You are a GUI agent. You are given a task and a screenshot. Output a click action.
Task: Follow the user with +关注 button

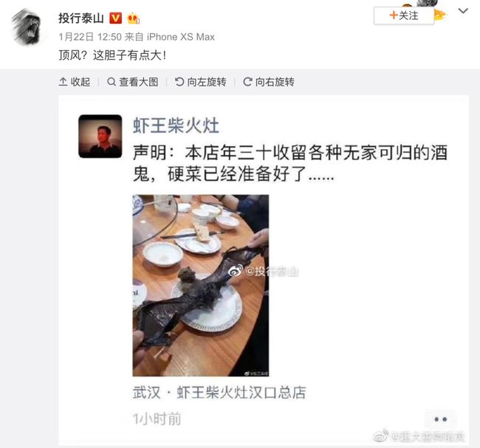coord(404,15)
